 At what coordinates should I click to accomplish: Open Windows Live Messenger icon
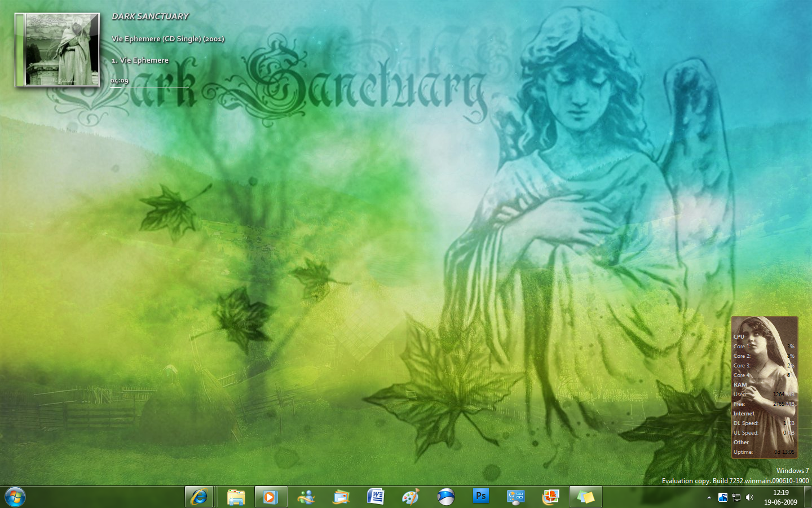306,497
